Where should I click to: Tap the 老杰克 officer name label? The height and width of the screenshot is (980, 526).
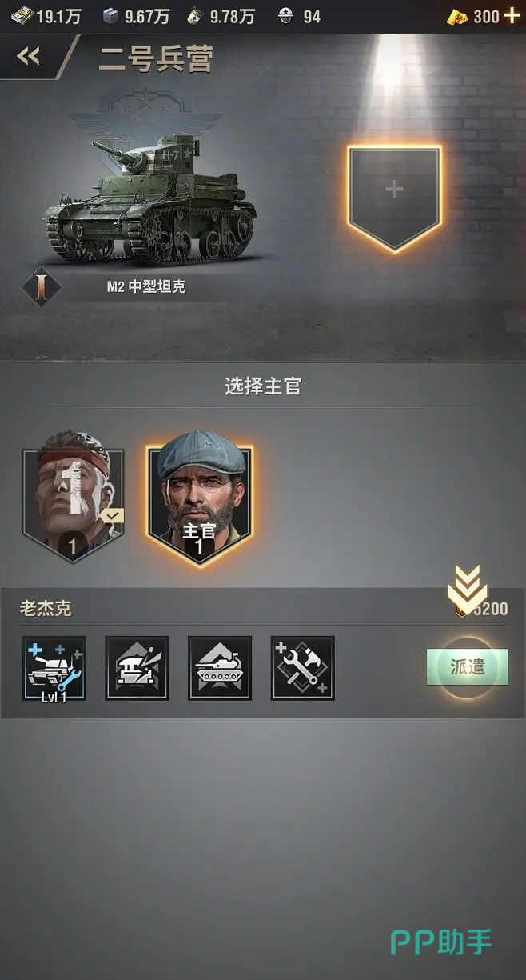[x=46, y=609]
